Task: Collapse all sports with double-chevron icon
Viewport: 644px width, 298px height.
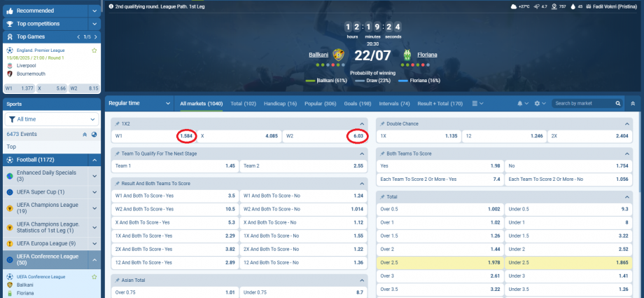Action: (85, 134)
